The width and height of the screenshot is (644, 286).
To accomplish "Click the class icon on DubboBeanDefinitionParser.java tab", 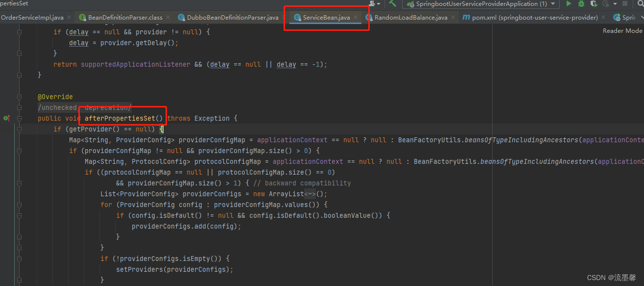I will point(181,18).
